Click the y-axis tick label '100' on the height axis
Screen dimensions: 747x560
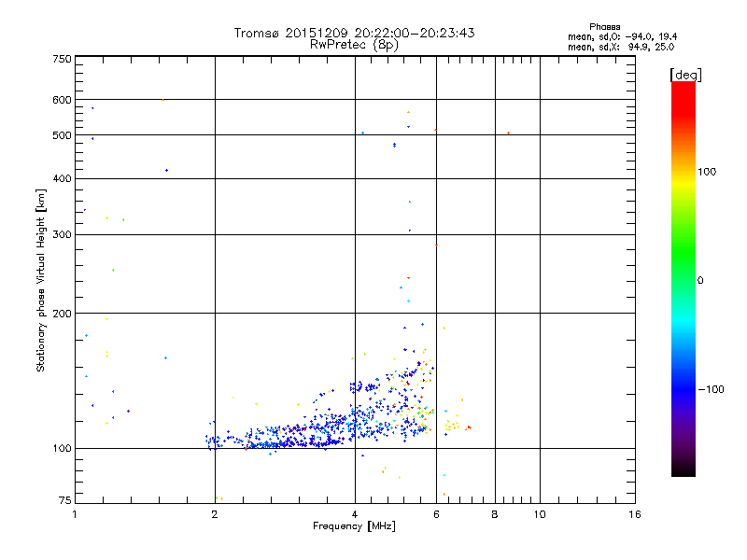(x=62, y=449)
